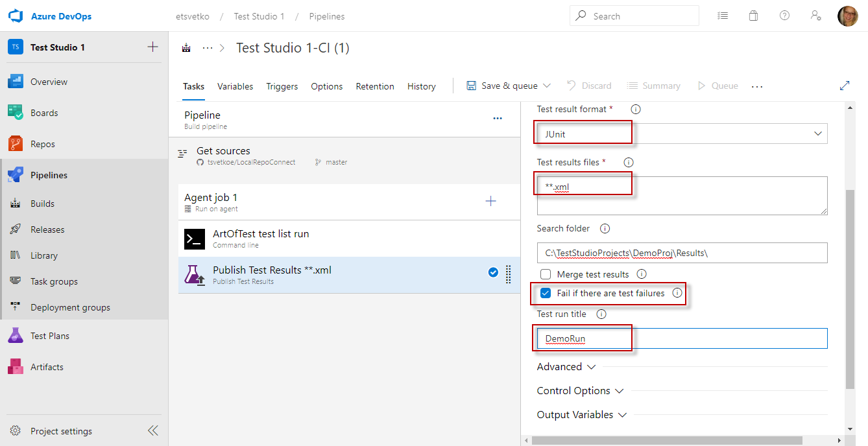Enable the Merge test results checkbox

[x=546, y=274]
